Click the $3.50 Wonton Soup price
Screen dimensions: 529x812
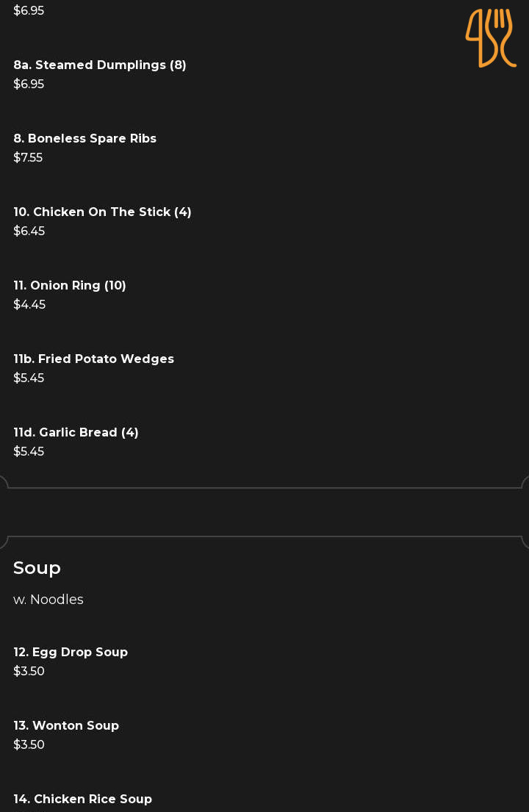click(x=29, y=744)
